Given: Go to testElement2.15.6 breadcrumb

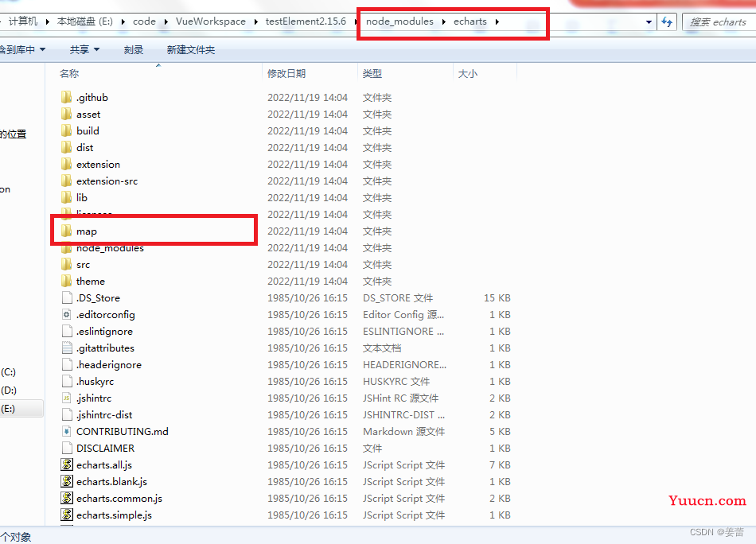Looking at the screenshot, I should point(306,21).
